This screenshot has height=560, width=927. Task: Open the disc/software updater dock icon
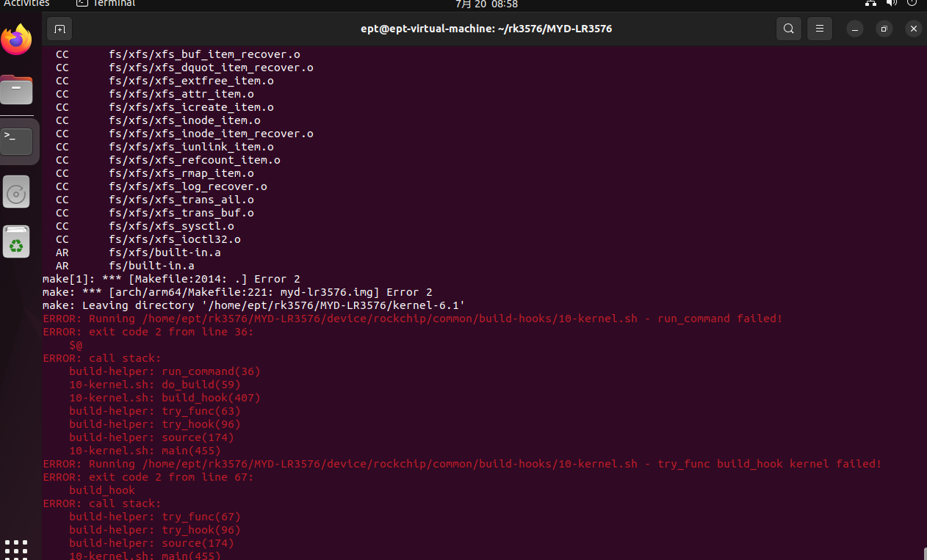click(x=16, y=193)
